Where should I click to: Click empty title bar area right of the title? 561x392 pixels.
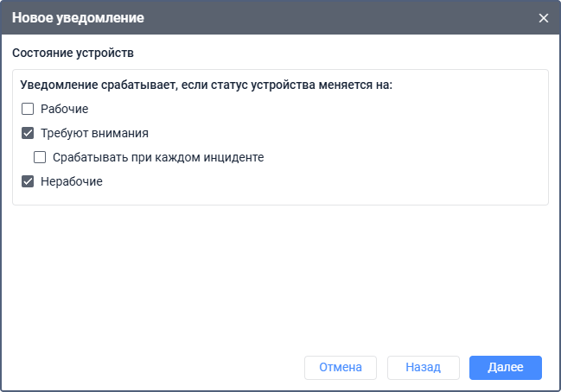click(x=346, y=18)
